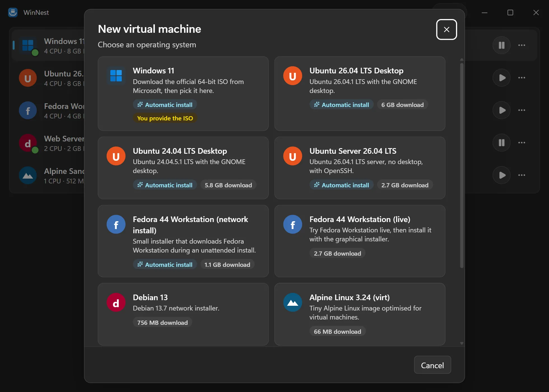This screenshot has height=392, width=549.
Task: Select Fedora 44 Workstation (live) title
Action: (360, 219)
